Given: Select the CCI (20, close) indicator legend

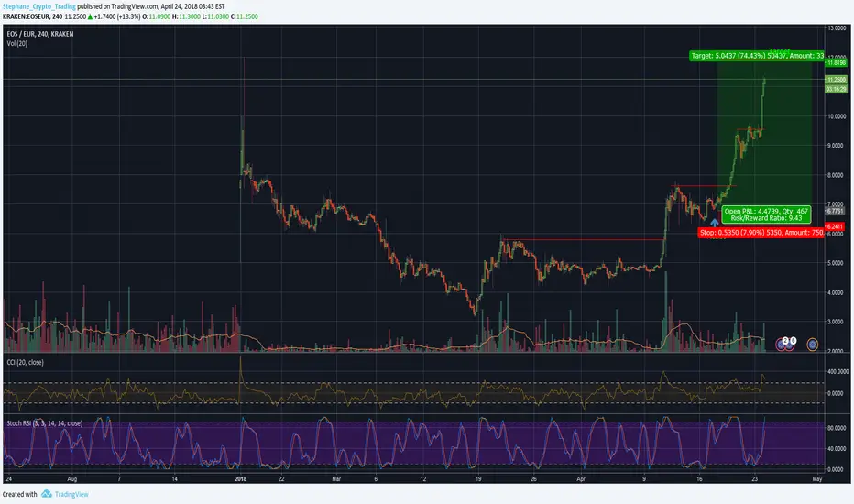Looking at the screenshot, I should [x=25, y=362].
